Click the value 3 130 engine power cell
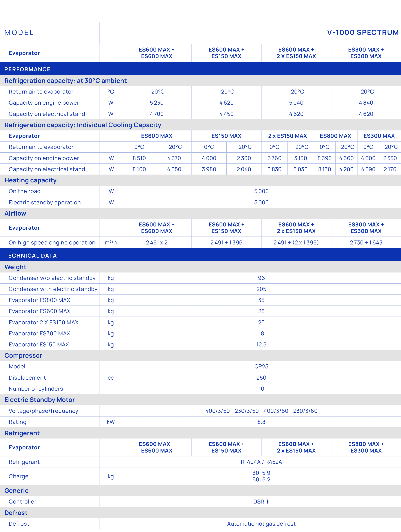Image resolution: width=401 pixels, height=532 pixels. pos(301,158)
